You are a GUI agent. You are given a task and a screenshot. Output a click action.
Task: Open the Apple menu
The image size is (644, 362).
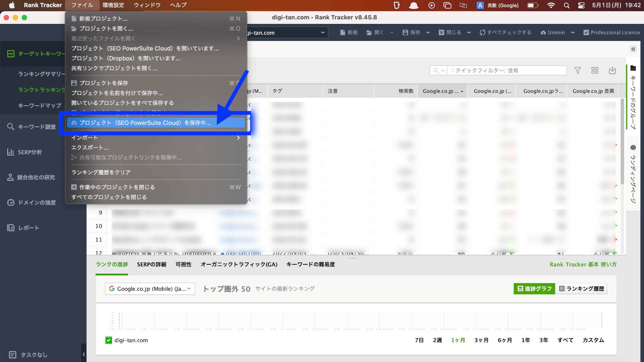click(12, 5)
